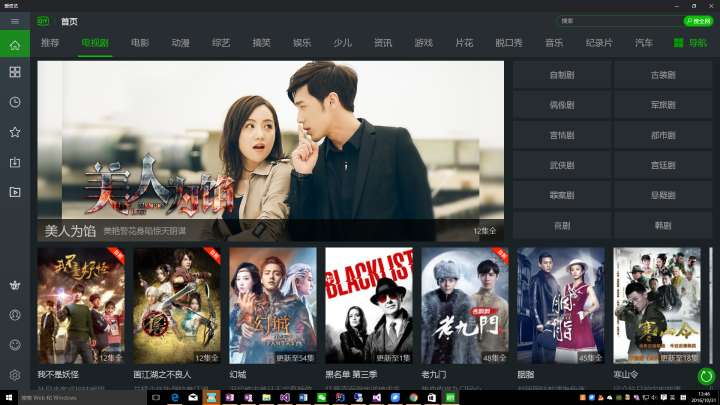Viewport: 720px width, 405px height.
Task: Open the 导航 navigation grid
Action: (690, 43)
